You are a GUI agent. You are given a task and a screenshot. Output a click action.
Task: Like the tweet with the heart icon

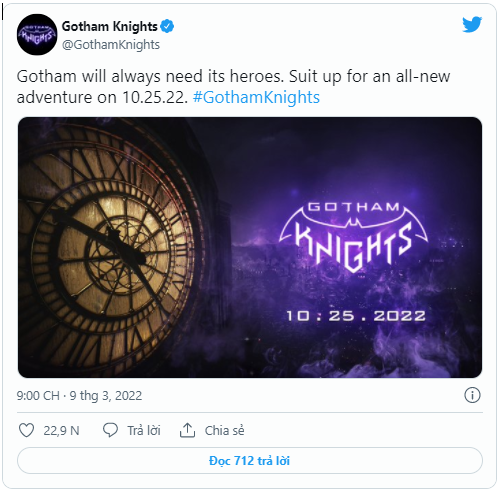26,430
